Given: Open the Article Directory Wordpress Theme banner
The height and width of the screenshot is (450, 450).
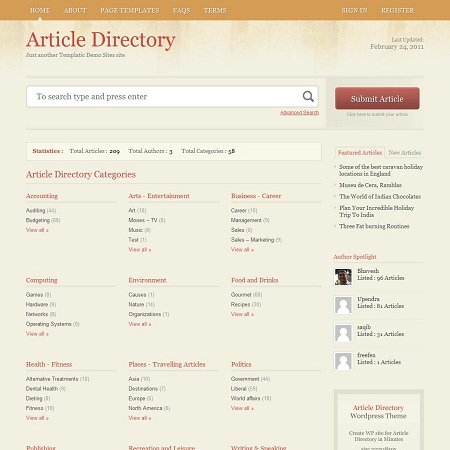Looking at the screenshot, I should tap(379, 420).
